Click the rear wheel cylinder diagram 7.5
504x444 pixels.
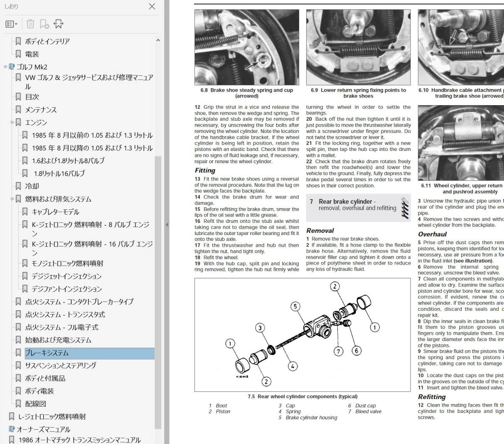[x=302, y=335]
